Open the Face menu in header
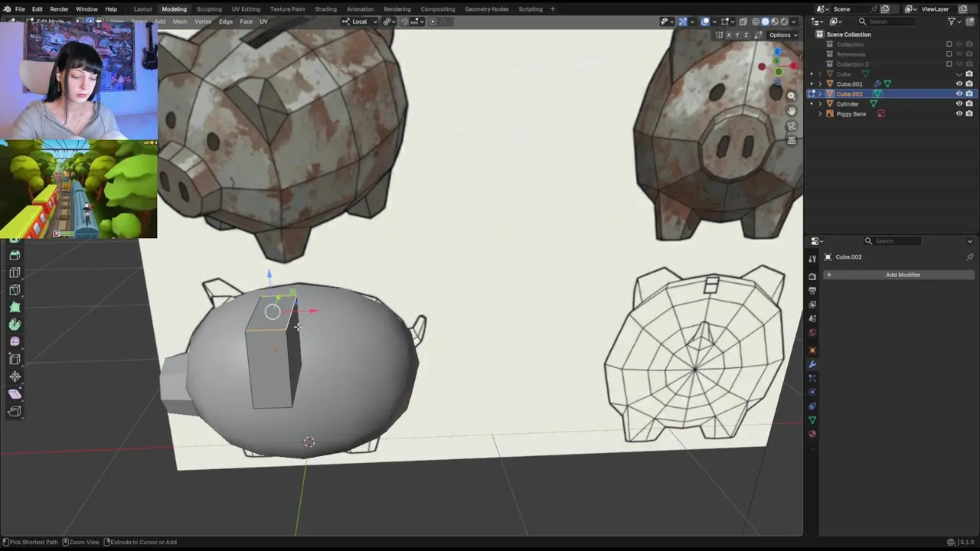Viewport: 980px width, 551px height. [246, 21]
